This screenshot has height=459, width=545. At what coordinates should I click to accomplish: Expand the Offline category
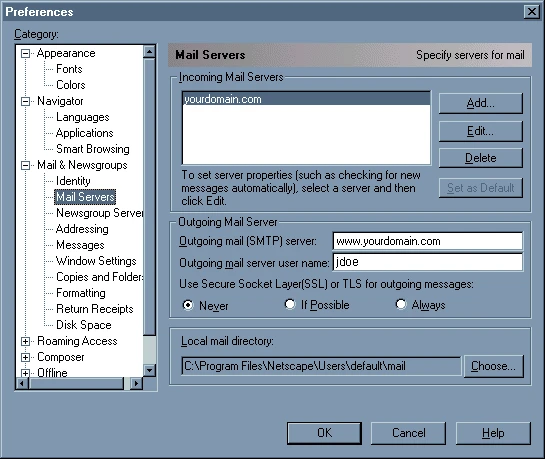[25, 373]
